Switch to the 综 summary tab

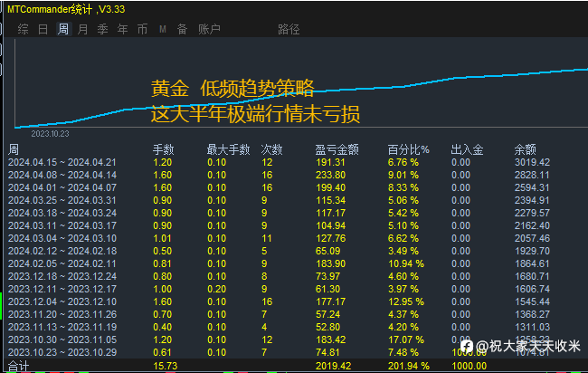pyautogui.click(x=23, y=29)
